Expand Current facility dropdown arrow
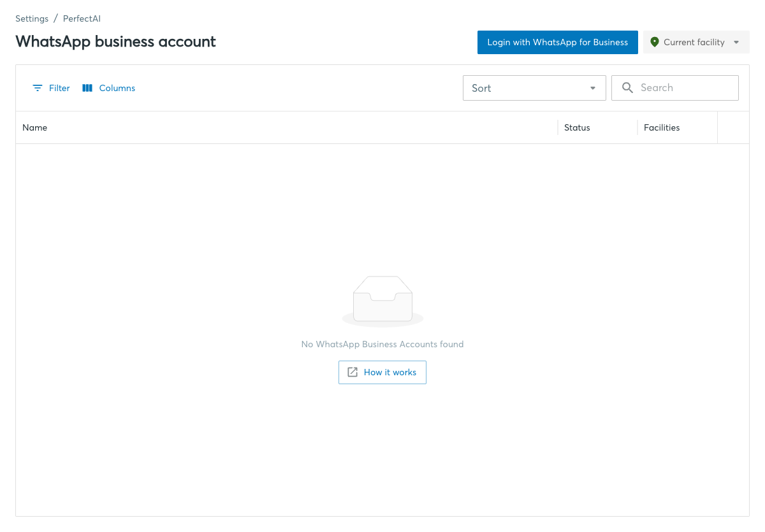 736,42
